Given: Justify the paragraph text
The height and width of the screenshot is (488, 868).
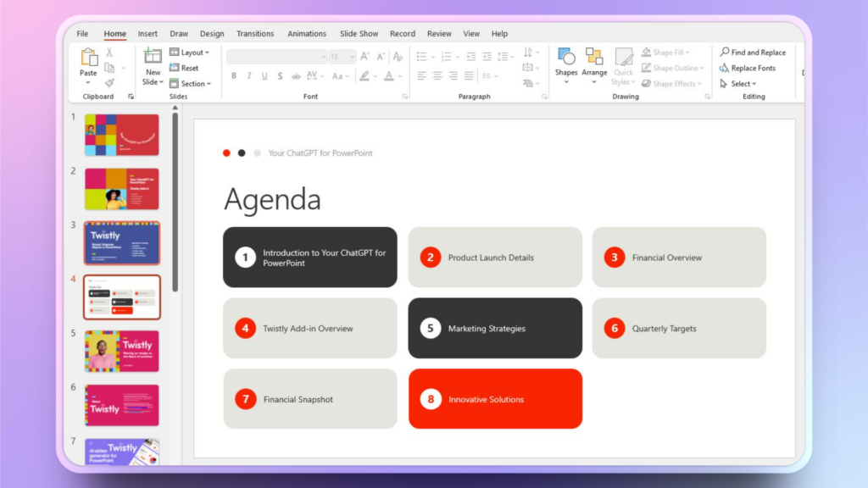Looking at the screenshot, I should click(469, 75).
